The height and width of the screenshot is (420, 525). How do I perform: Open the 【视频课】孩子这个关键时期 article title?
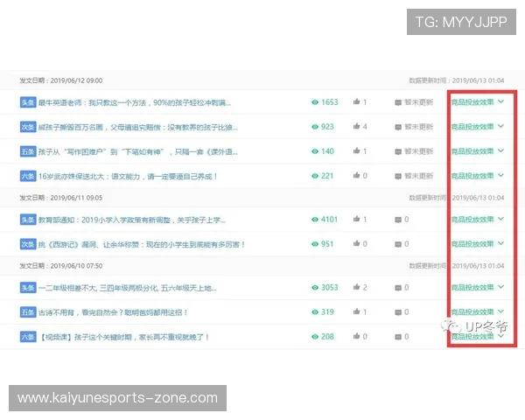(124, 337)
